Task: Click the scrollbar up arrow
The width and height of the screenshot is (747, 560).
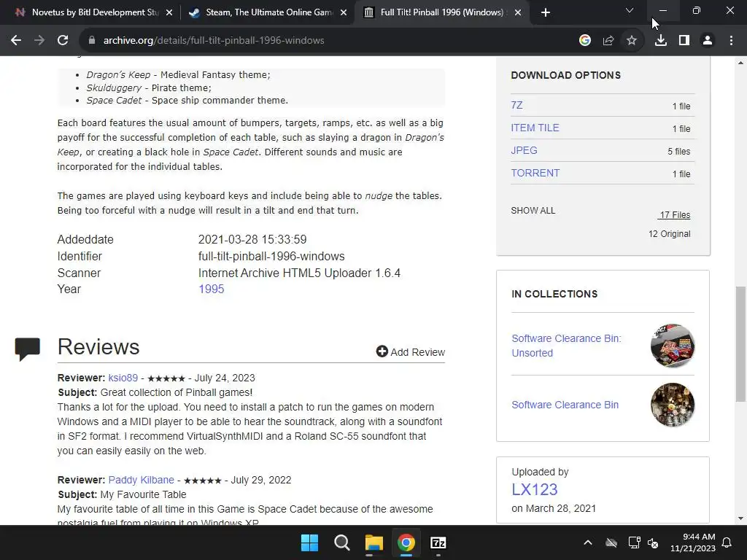Action: tap(740, 63)
